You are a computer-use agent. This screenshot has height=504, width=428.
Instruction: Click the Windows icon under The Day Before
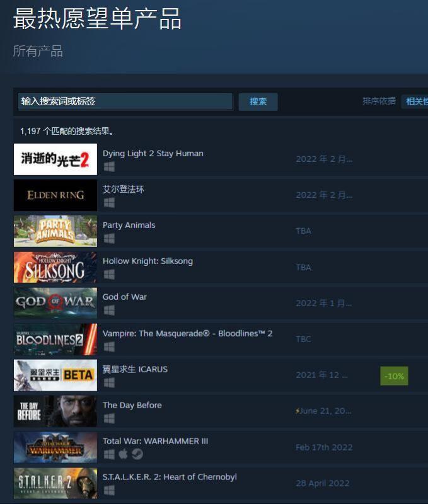(x=109, y=418)
